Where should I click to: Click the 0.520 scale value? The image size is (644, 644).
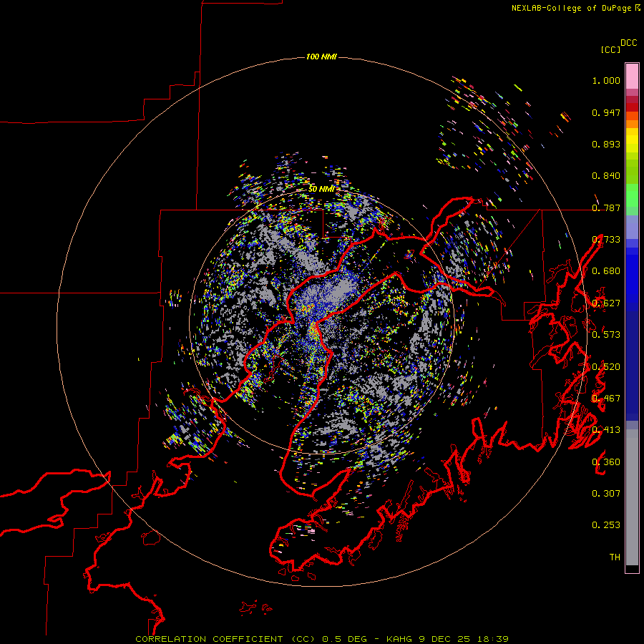606,367
